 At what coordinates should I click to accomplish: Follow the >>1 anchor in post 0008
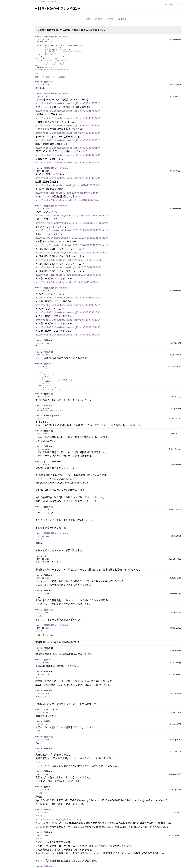click(38, 358)
